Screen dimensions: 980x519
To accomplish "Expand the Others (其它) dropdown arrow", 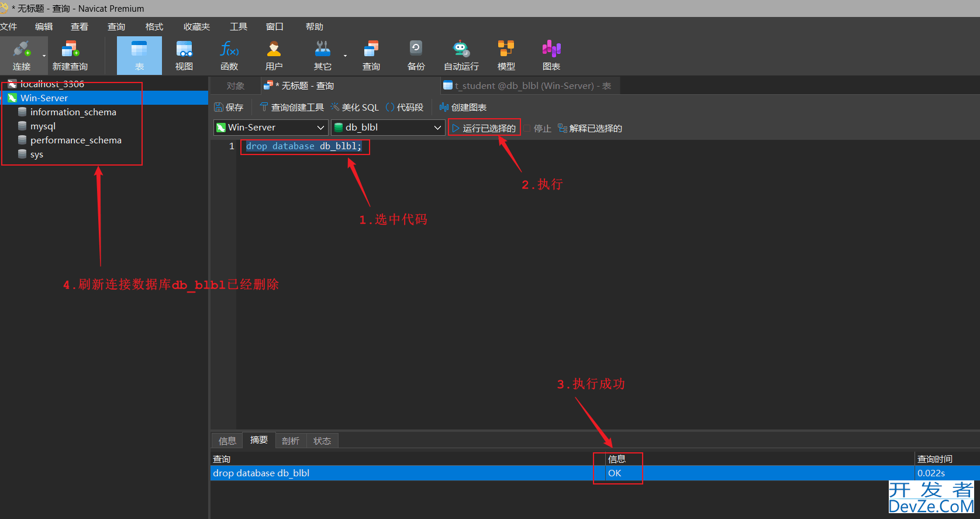I will click(x=345, y=56).
